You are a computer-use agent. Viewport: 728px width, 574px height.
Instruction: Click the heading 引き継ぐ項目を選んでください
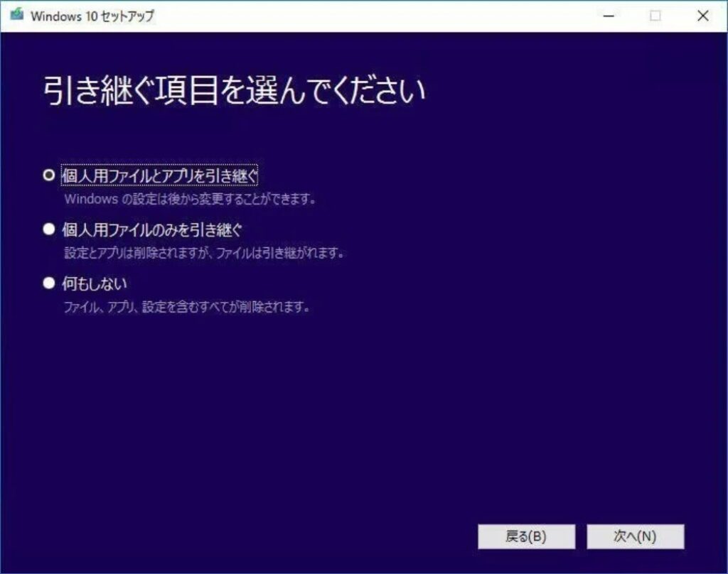point(234,90)
